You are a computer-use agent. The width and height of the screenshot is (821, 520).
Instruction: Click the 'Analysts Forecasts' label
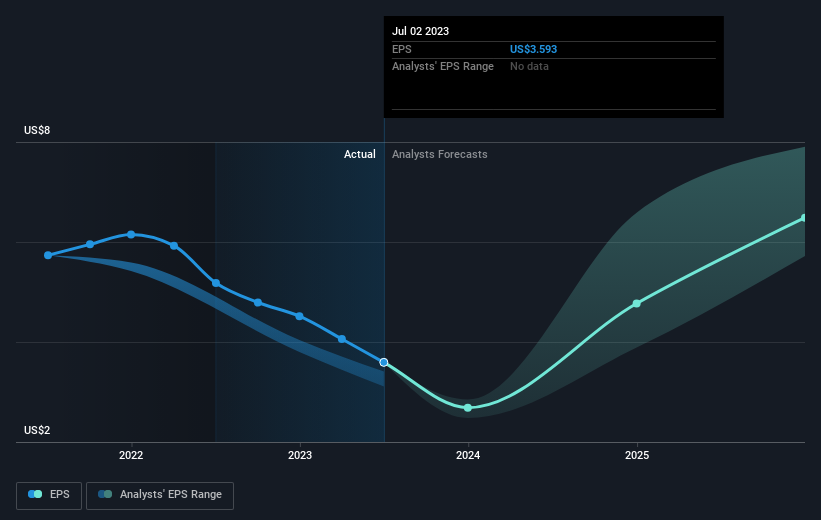(x=440, y=154)
